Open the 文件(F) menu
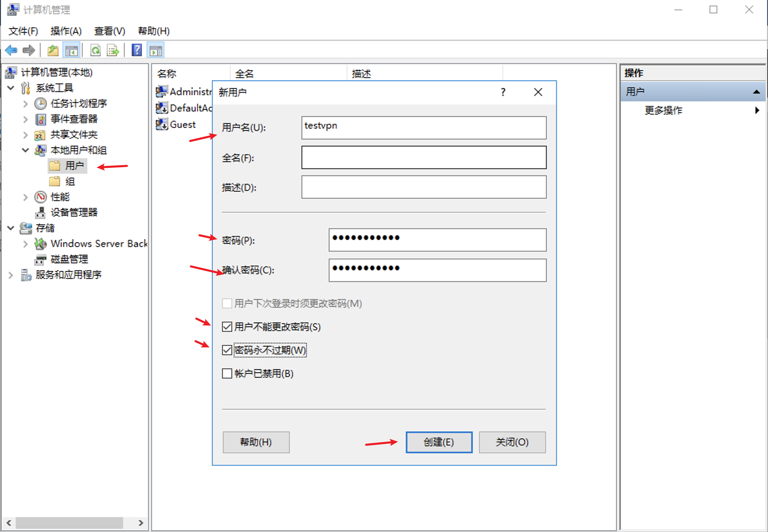Image resolution: width=768 pixels, height=532 pixels. tap(23, 31)
